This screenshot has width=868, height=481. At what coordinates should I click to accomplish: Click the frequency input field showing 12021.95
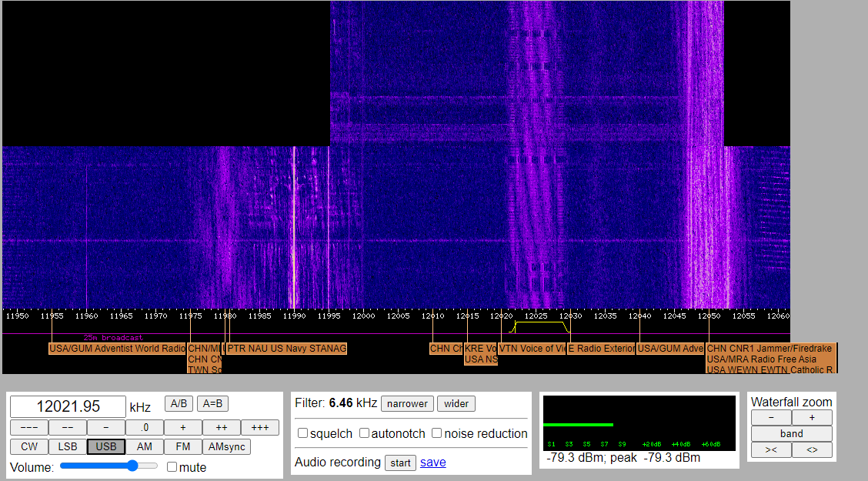click(68, 407)
